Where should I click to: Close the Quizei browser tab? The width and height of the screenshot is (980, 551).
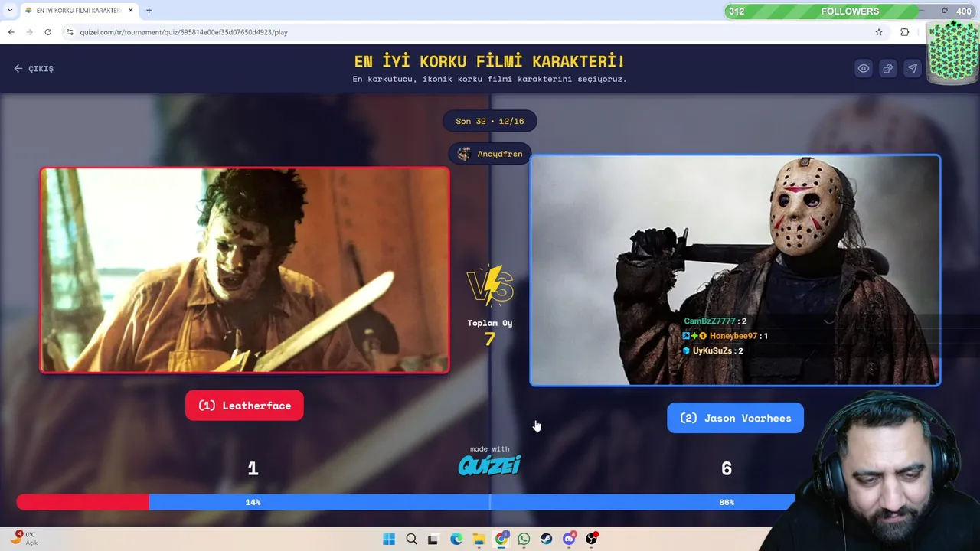tap(130, 11)
